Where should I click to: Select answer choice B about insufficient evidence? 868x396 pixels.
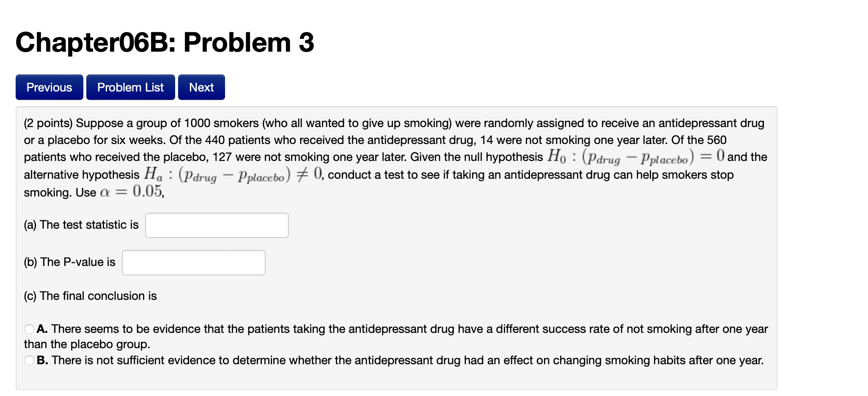(29, 360)
